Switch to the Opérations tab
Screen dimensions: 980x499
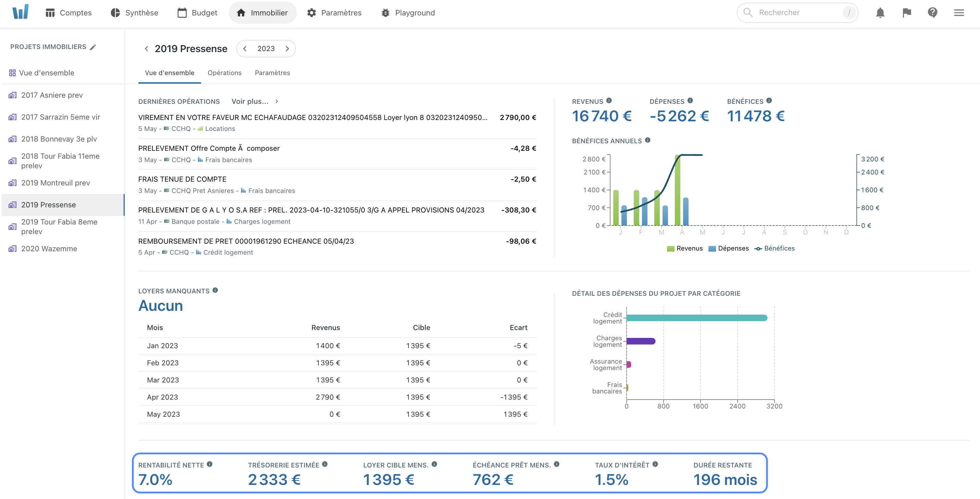(x=225, y=73)
